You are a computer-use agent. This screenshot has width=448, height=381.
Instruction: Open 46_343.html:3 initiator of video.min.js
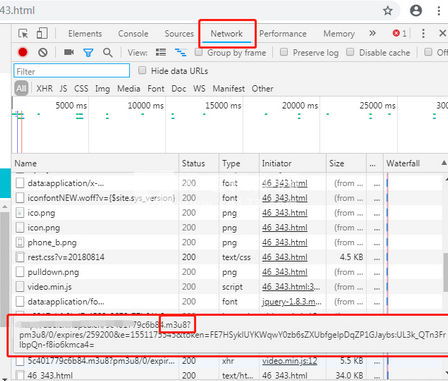[291, 287]
